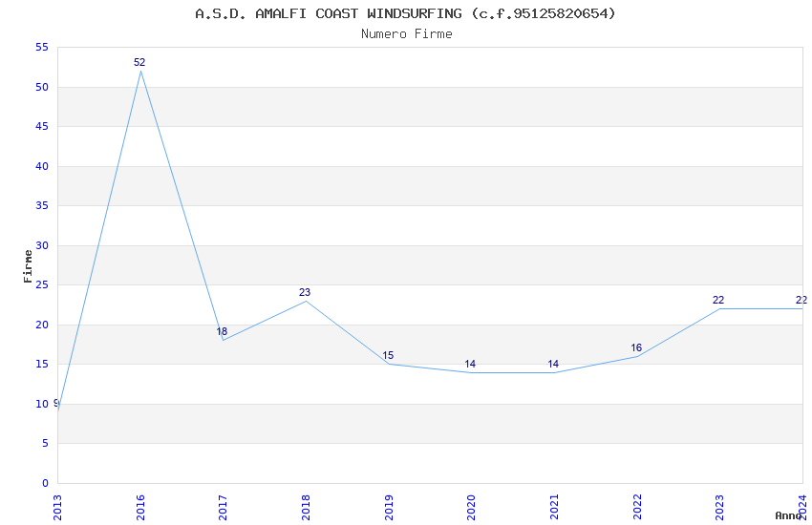
Task: Click the y-axis tick value 30
Action: (42, 245)
